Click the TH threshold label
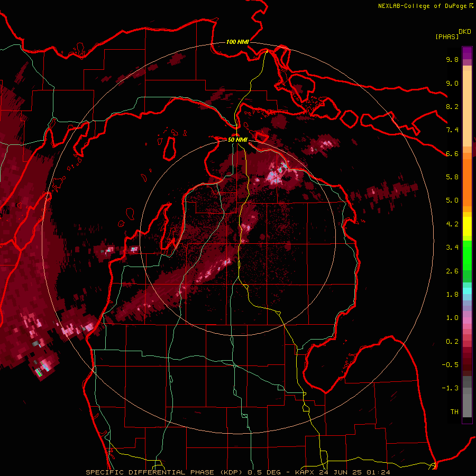 pos(454,412)
